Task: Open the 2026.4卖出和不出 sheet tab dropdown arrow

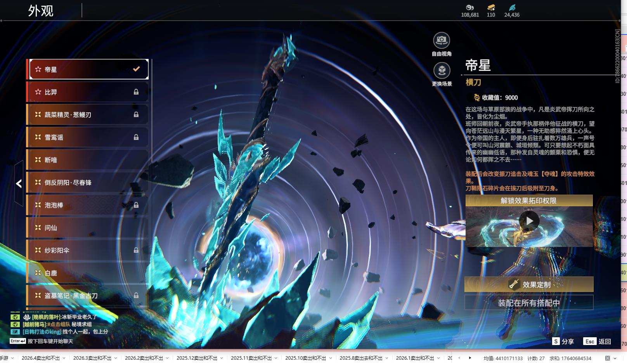Action: 64,358
